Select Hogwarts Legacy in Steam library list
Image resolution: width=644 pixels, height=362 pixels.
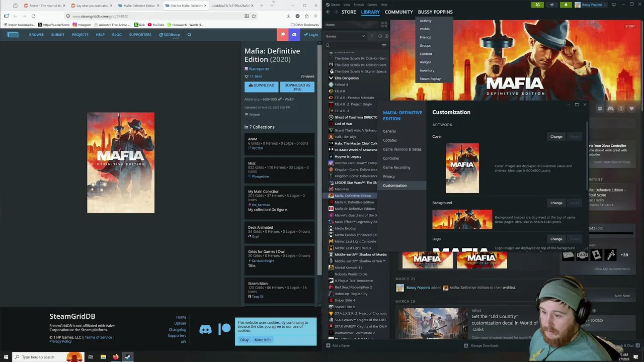point(348,156)
